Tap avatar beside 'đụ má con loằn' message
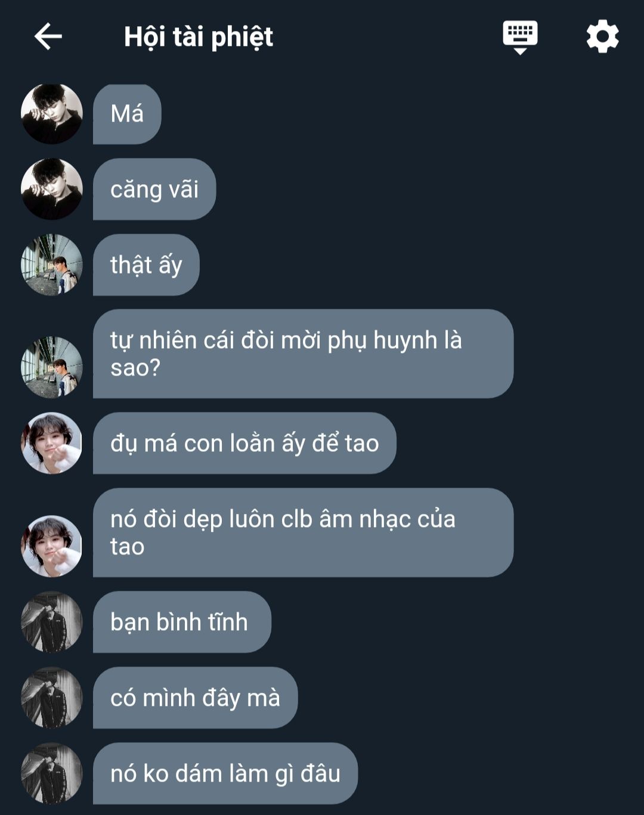This screenshot has height=815, width=644. tap(52, 443)
